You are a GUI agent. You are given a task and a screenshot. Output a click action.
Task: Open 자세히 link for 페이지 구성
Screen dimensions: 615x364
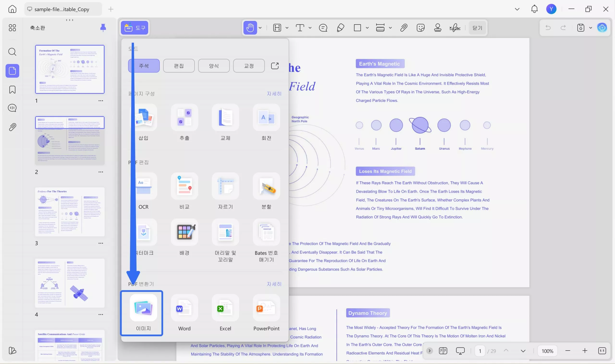coord(274,94)
